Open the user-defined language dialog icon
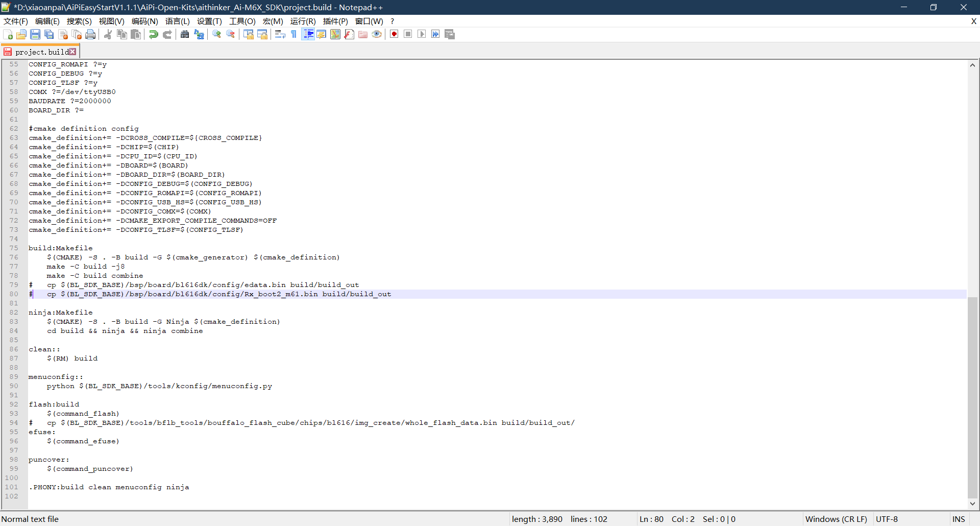The height and width of the screenshot is (526, 980). (x=322, y=34)
